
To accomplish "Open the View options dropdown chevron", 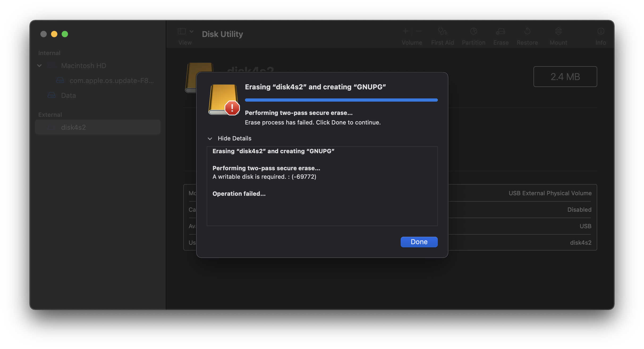I will (x=192, y=31).
